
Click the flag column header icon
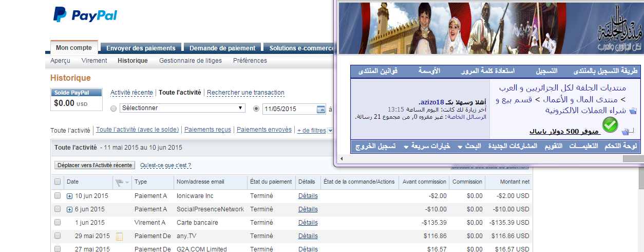(x=120, y=182)
